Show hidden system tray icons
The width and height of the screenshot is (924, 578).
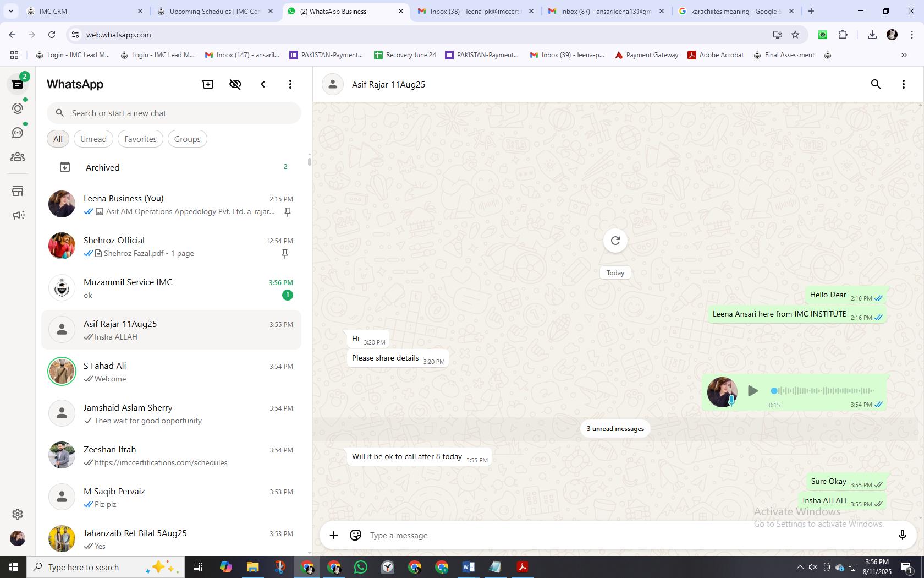[x=800, y=567]
